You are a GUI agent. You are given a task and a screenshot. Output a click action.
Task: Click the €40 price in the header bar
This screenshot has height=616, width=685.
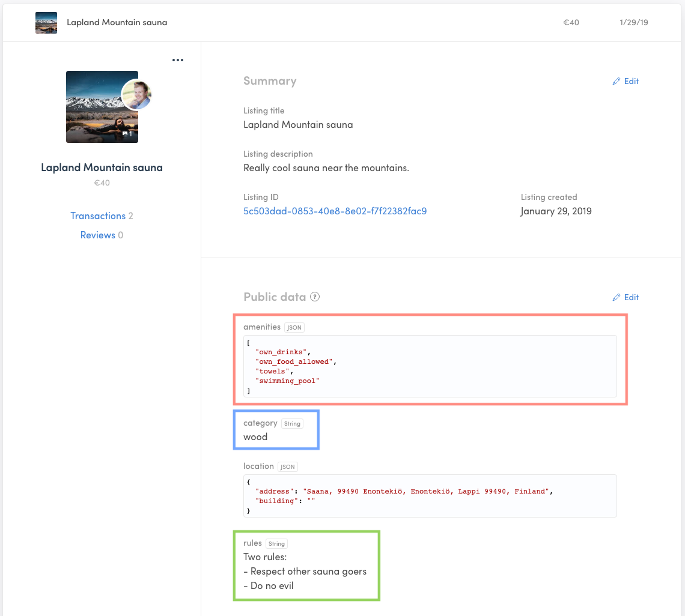click(x=570, y=22)
